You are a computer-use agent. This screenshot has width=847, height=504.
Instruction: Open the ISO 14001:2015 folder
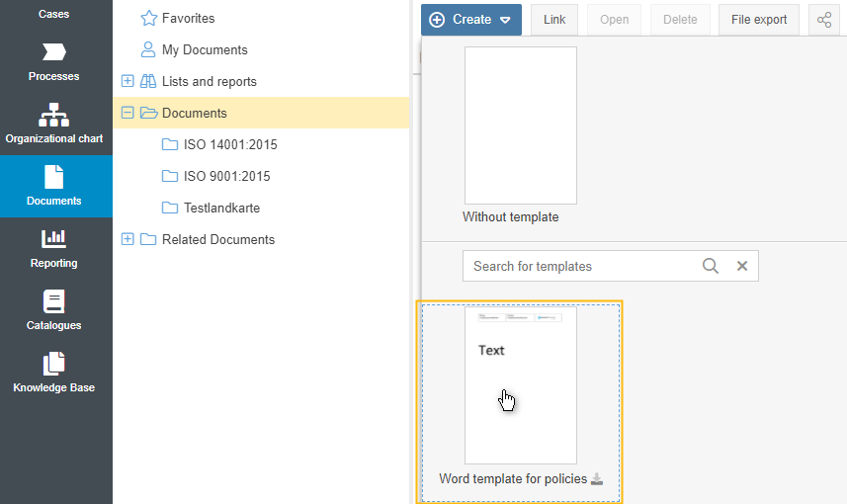point(229,144)
